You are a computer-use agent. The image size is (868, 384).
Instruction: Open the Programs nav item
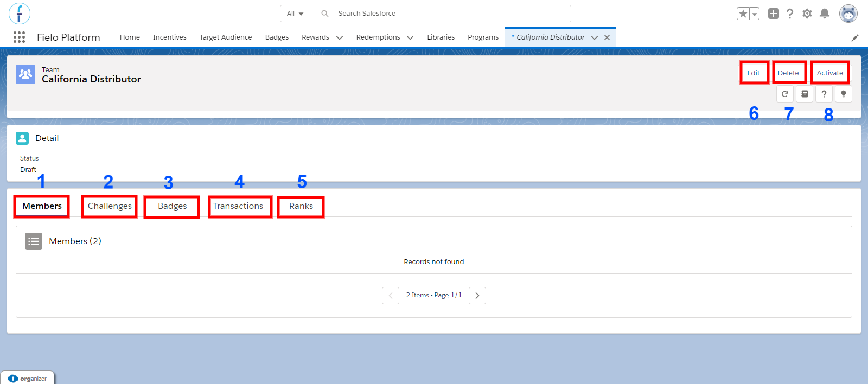[x=483, y=37]
